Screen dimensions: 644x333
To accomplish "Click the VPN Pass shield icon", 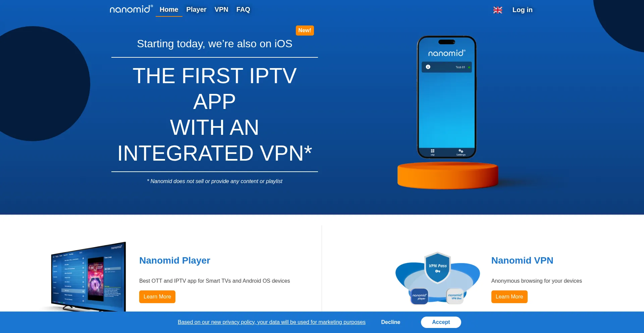I will [437, 268].
